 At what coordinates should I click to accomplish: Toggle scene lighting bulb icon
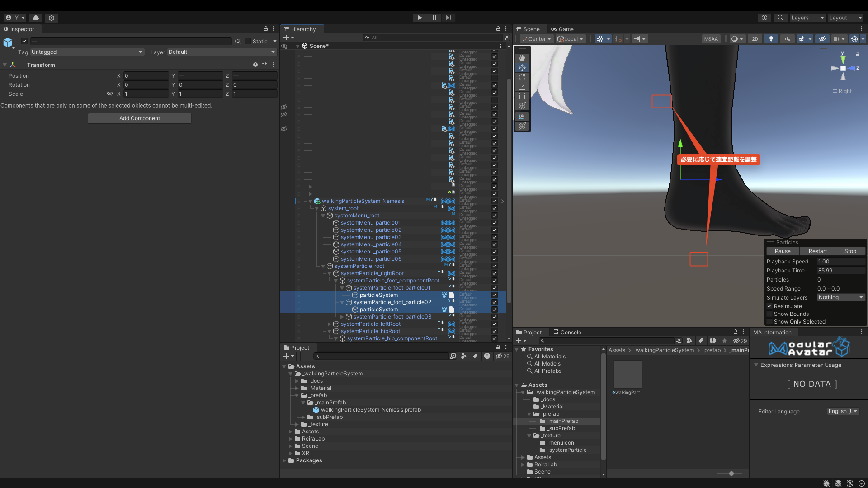(771, 39)
